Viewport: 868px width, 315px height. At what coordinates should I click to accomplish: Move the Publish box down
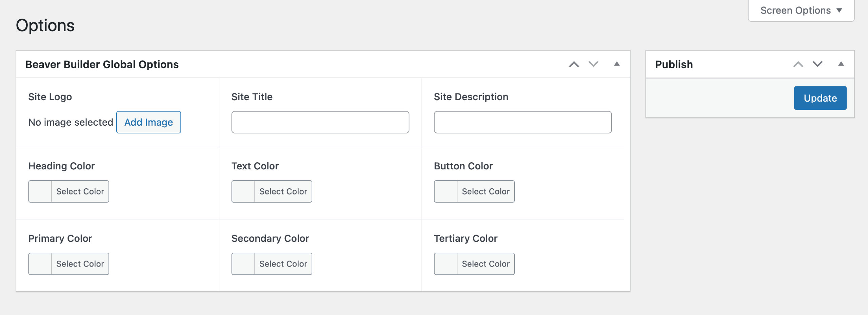tap(817, 64)
